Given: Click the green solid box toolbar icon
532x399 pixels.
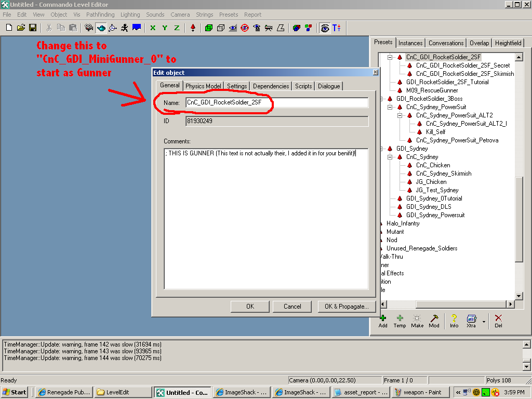Looking at the screenshot, I should coord(208,28).
